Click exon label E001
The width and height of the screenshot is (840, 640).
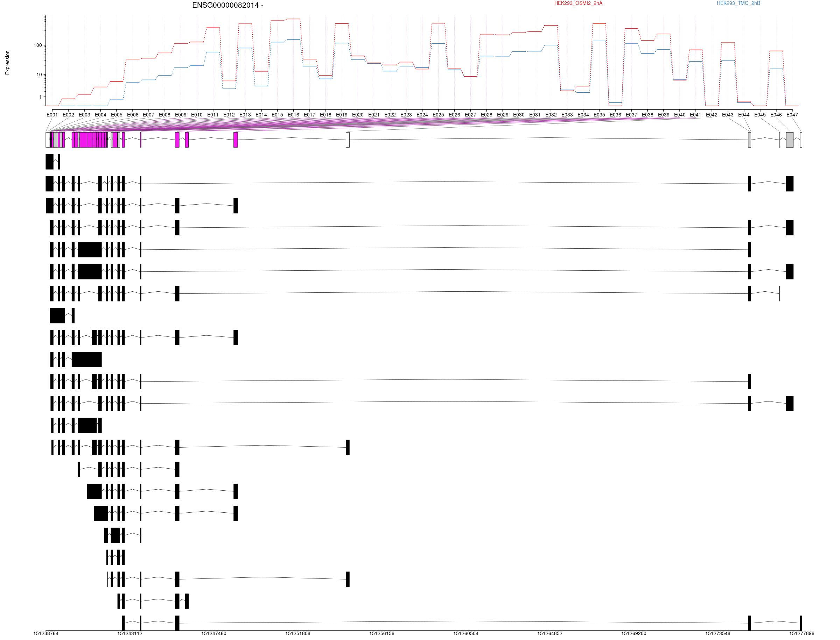tap(52, 115)
